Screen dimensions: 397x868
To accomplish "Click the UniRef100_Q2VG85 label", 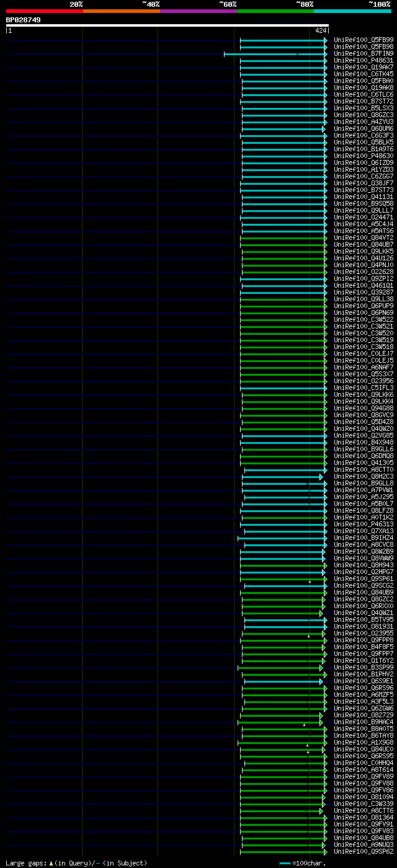I will click(364, 435).
